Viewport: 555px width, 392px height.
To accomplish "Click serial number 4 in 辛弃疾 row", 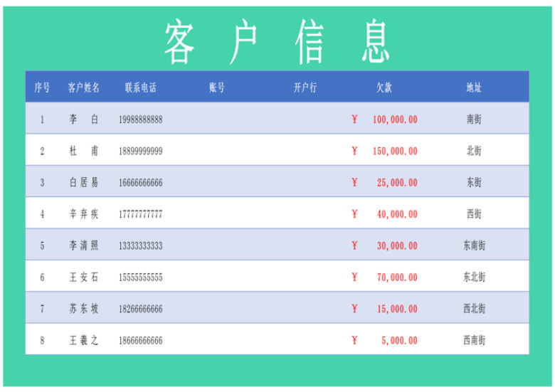I will click(42, 214).
